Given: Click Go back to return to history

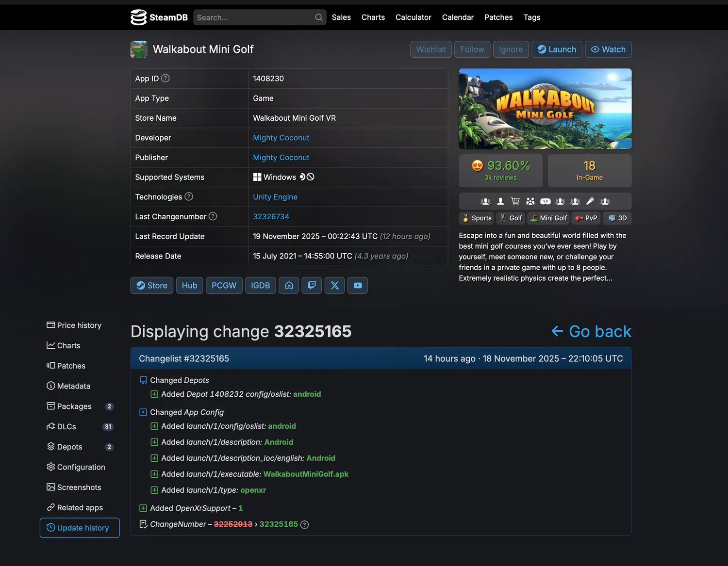Looking at the screenshot, I should (x=592, y=331).
